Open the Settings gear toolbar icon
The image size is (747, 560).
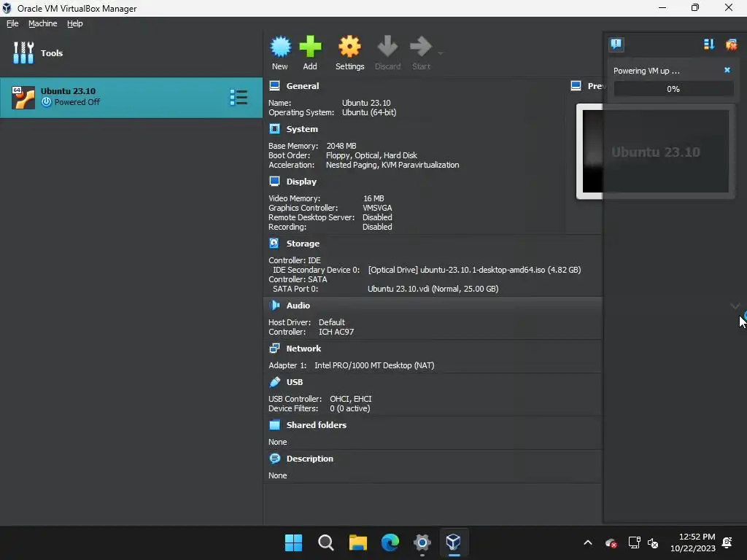(349, 47)
